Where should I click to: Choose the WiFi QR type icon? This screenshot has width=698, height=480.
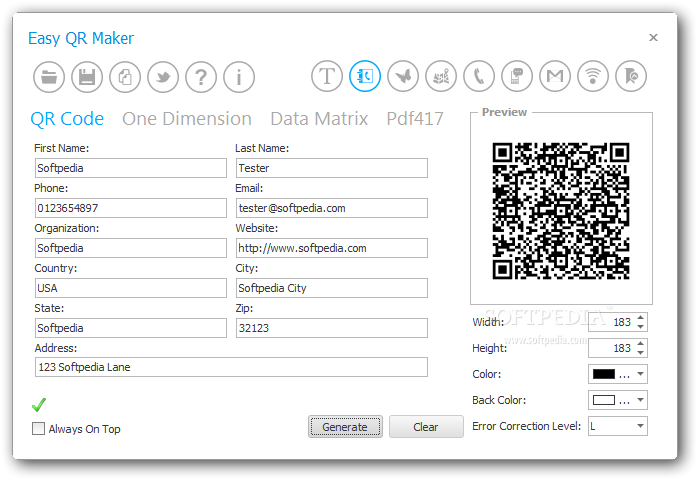coord(593,76)
